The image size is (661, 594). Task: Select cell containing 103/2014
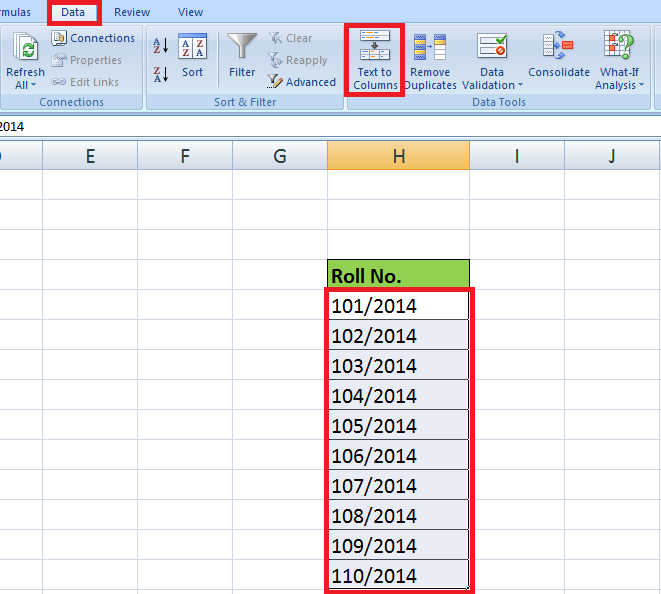point(398,365)
